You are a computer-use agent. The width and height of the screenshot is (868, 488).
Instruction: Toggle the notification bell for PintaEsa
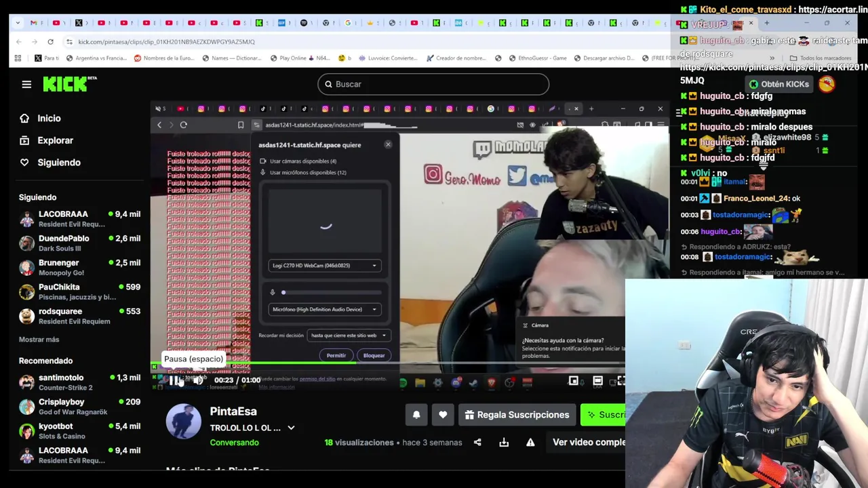416,415
